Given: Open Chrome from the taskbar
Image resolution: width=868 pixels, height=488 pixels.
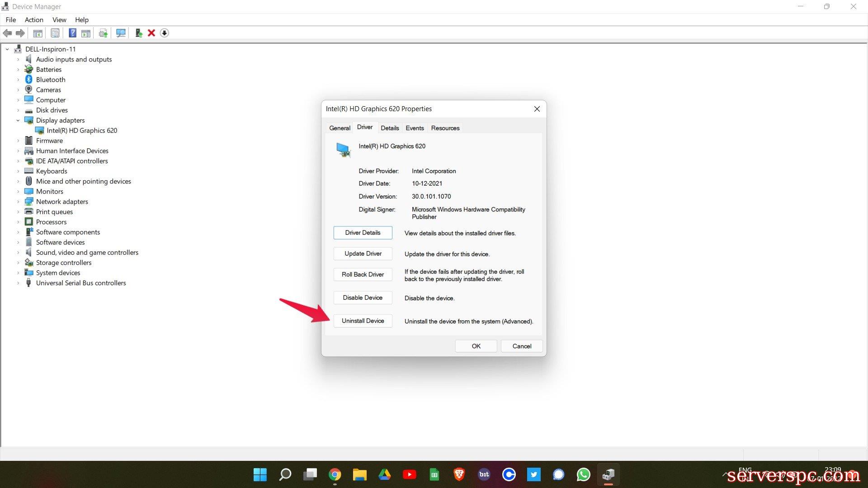Looking at the screenshot, I should click(x=335, y=474).
